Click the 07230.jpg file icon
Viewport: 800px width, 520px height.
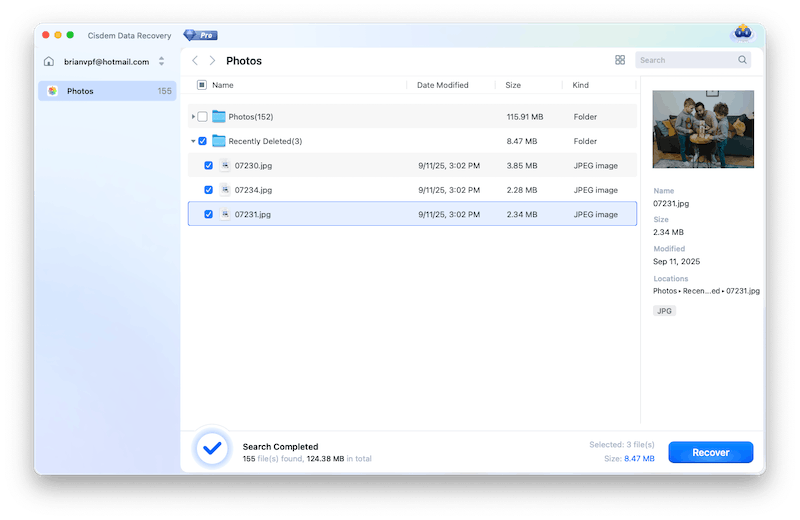pos(225,165)
